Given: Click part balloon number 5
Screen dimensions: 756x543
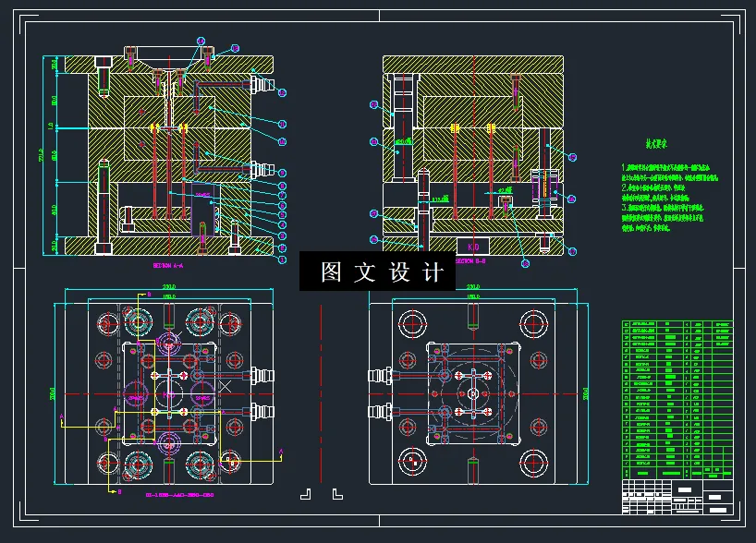Looking at the screenshot, I should pyautogui.click(x=283, y=215).
